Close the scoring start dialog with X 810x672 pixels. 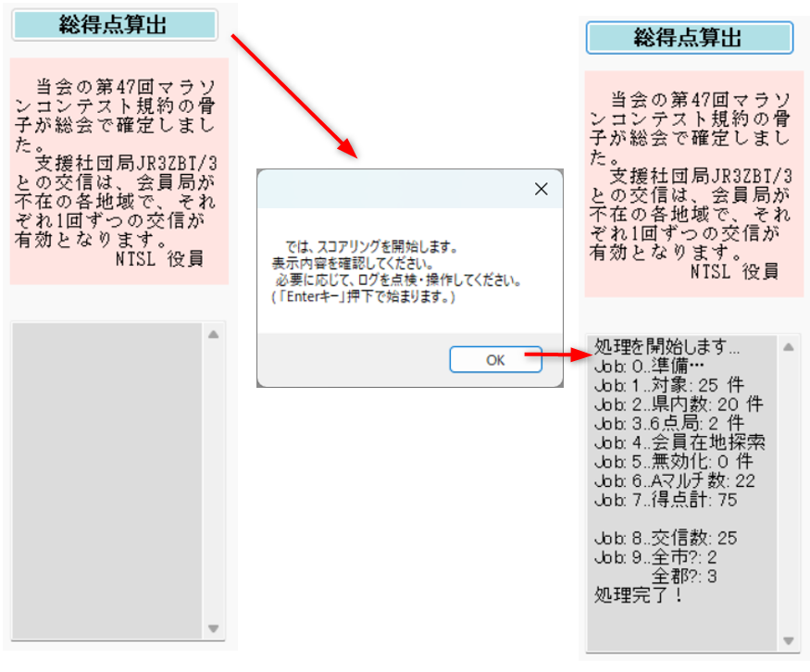click(x=542, y=189)
